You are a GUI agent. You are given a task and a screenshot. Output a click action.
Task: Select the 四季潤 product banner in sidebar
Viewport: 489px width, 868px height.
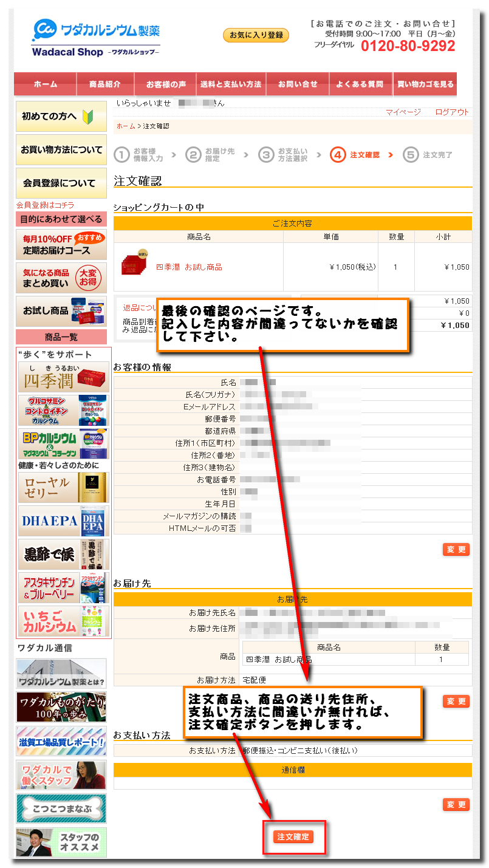click(x=64, y=377)
